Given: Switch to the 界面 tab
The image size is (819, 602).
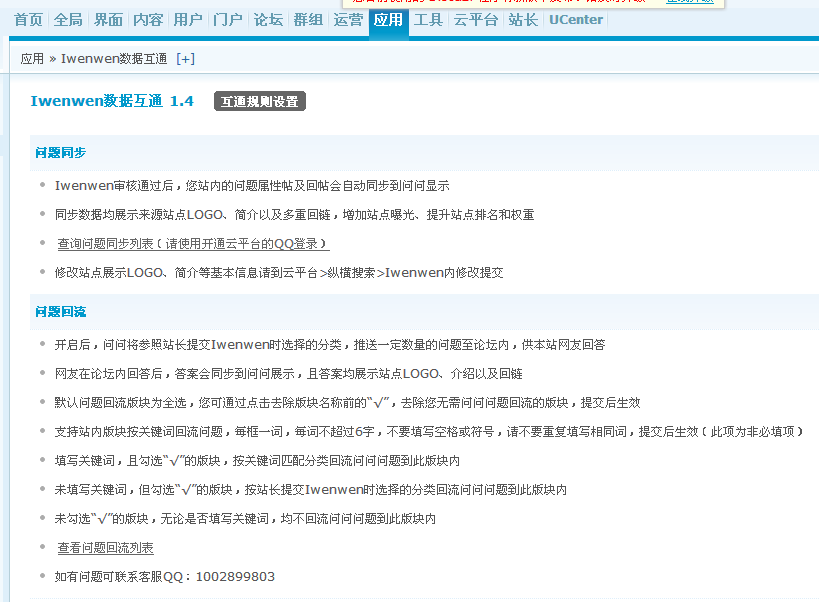Looking at the screenshot, I should point(108,20).
